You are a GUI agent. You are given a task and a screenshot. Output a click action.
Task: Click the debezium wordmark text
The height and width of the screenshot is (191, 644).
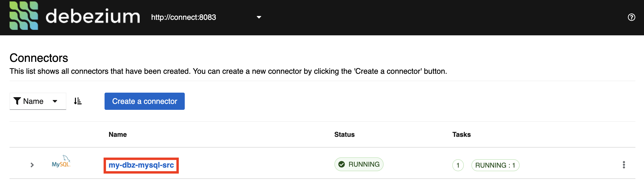point(93,16)
